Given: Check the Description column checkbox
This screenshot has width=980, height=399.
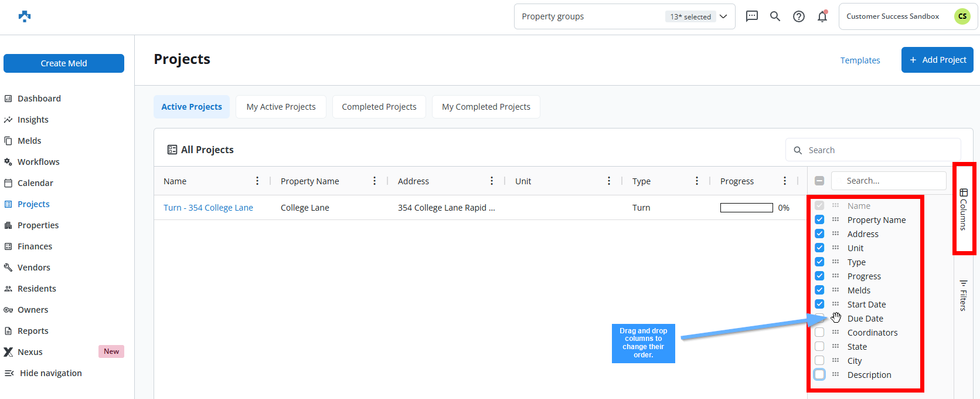Looking at the screenshot, I should [819, 374].
